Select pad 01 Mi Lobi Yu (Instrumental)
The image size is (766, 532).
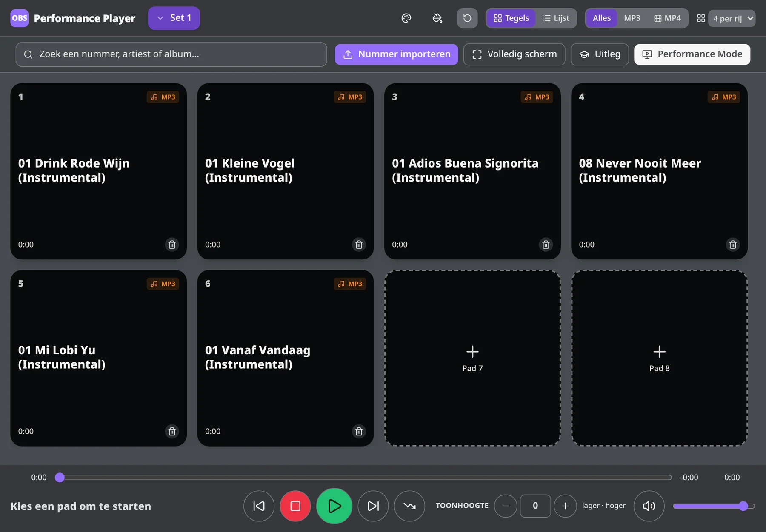pos(98,358)
